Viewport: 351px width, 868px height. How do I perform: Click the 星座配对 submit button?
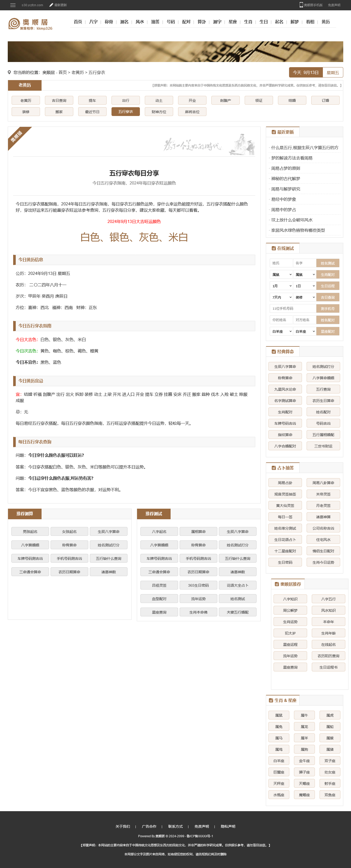328,331
